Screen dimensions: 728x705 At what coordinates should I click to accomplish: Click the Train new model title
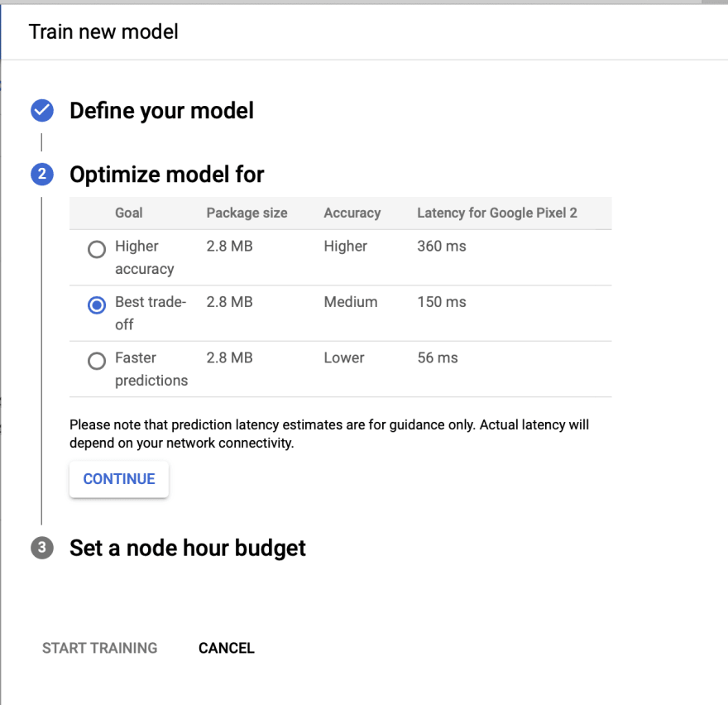pyautogui.click(x=103, y=32)
